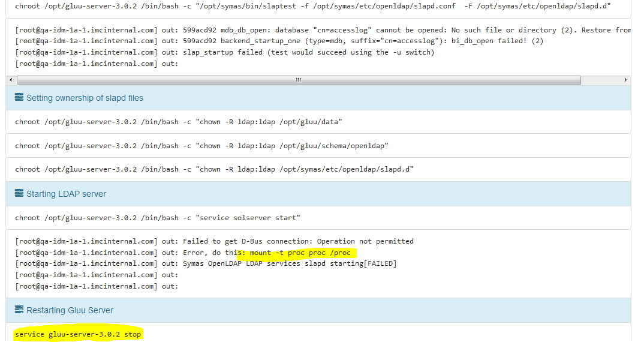Click the chown /opt/gluu/schema/openldap command
Image resolution: width=644 pixels, height=342 pixels.
point(201,146)
